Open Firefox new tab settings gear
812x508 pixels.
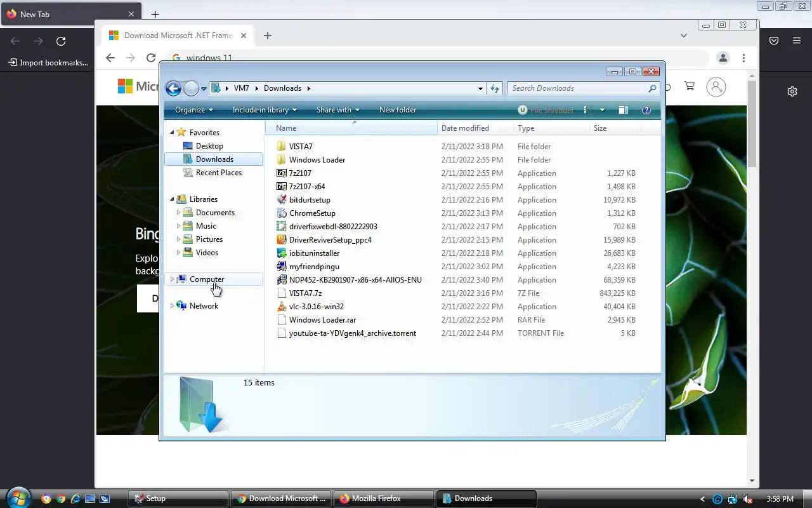792,91
